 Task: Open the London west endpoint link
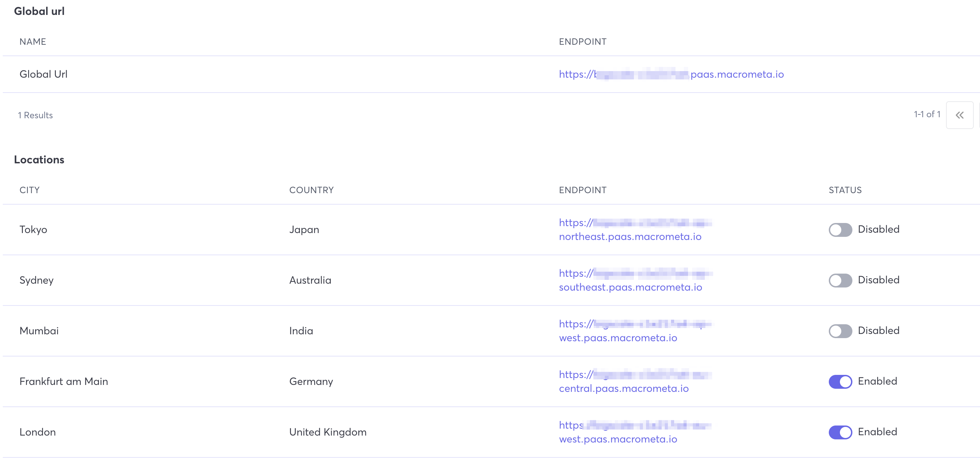pyautogui.click(x=618, y=439)
